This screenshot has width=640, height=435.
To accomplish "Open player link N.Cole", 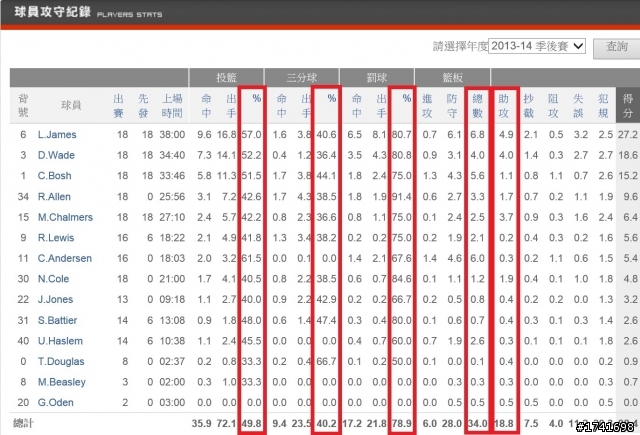I will pyautogui.click(x=53, y=279).
